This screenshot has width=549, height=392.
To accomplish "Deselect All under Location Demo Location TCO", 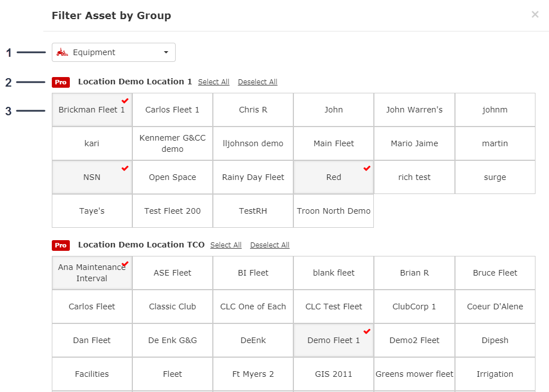I will click(x=270, y=245).
